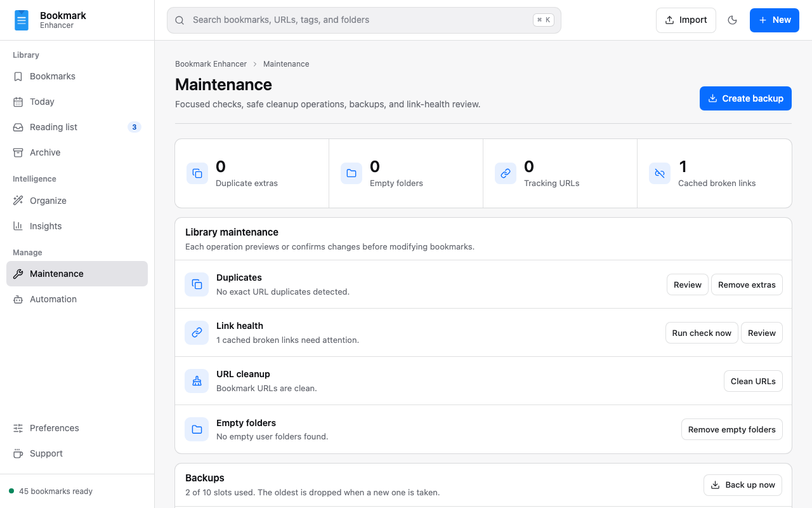Click the Tracking URLs link icon
This screenshot has height=508, width=812.
point(506,173)
